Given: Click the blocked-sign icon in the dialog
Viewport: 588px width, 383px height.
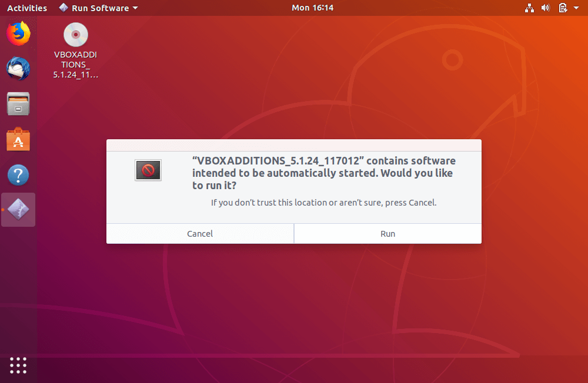Looking at the screenshot, I should (148, 170).
